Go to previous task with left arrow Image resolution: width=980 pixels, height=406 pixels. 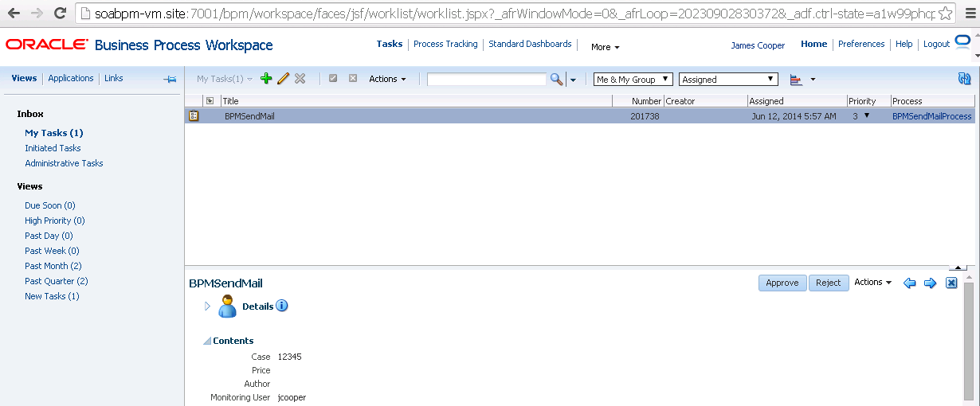click(910, 283)
